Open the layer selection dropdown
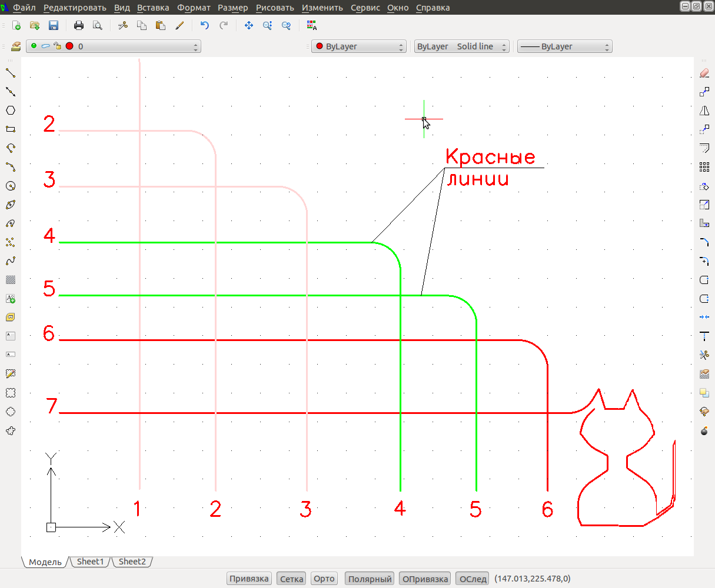The image size is (715, 588). pos(114,46)
